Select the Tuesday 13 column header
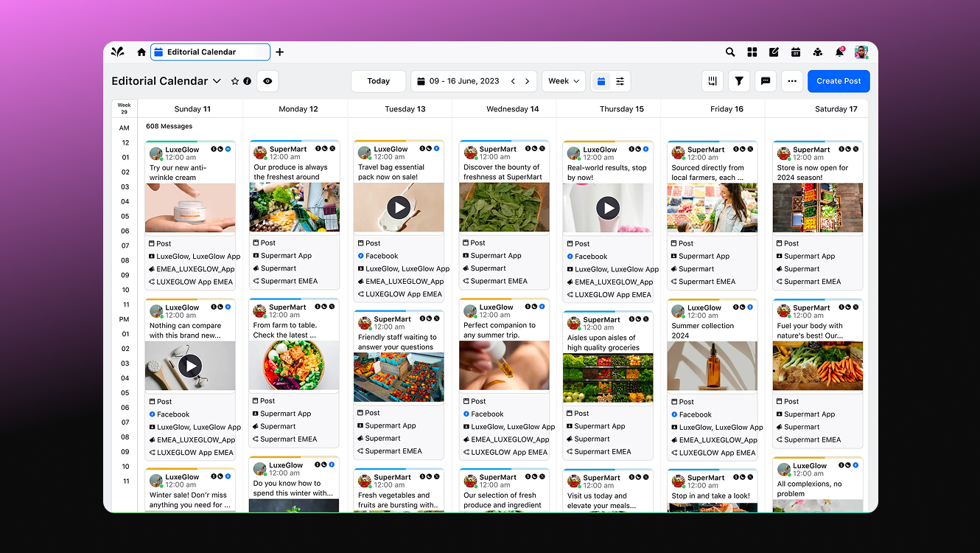Viewport: 980px width, 553px height. tap(405, 109)
